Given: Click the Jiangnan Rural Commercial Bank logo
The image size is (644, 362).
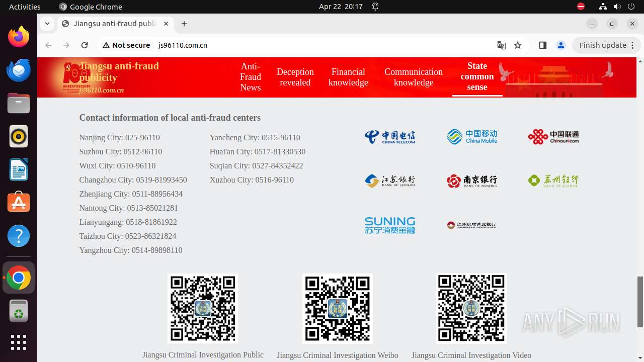Looking at the screenshot, I should coord(472,225).
